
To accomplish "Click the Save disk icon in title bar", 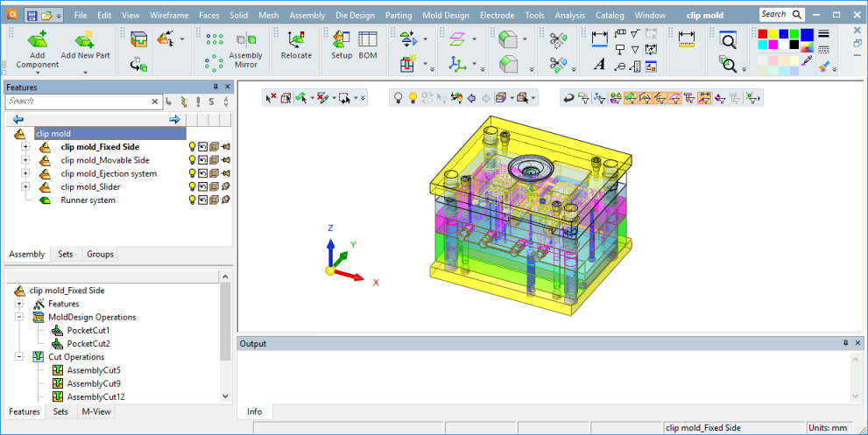I will point(32,16).
